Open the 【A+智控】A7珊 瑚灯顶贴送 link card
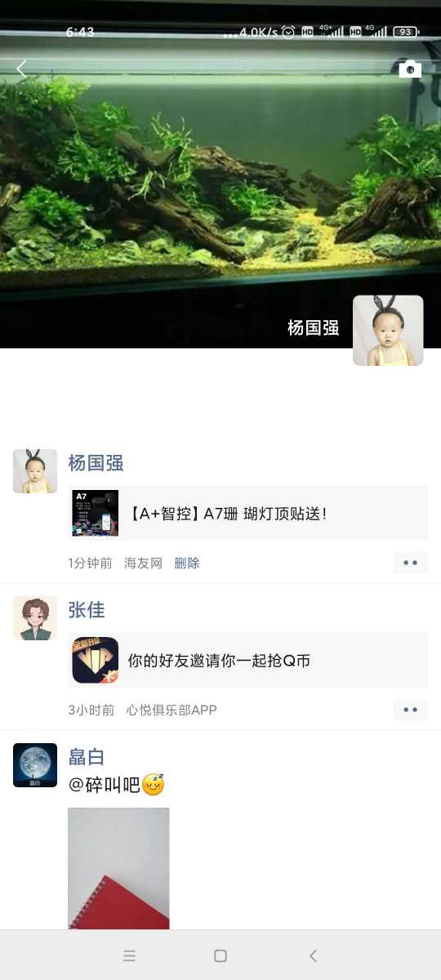441x980 pixels. [x=247, y=513]
